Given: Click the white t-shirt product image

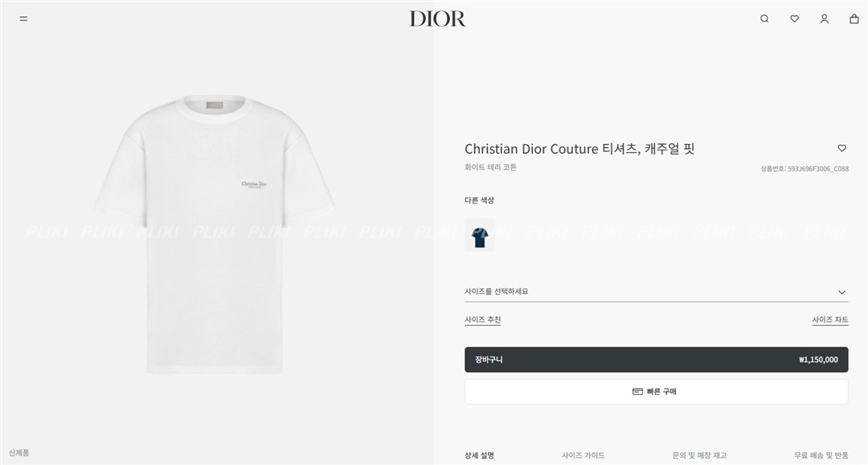Looking at the screenshot, I should [215, 234].
